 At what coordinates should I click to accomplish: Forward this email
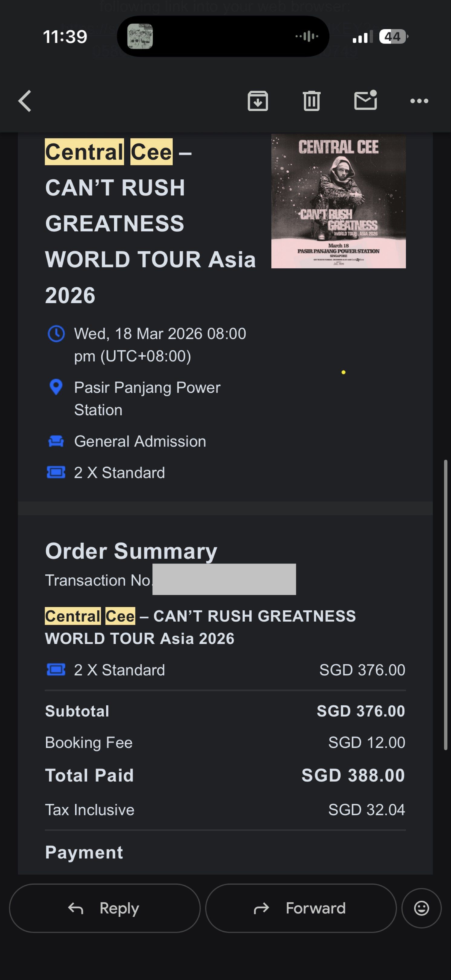(x=301, y=909)
